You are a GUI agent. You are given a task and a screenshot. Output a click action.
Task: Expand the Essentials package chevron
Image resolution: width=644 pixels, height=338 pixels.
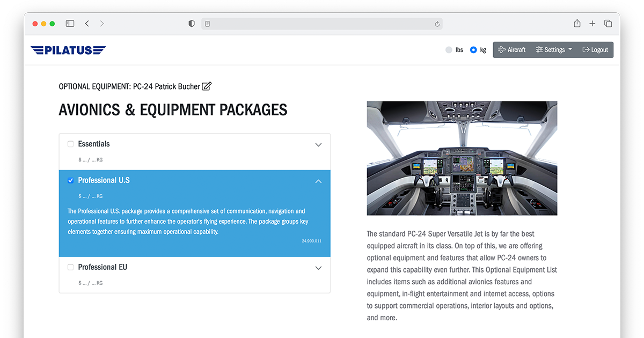(318, 145)
